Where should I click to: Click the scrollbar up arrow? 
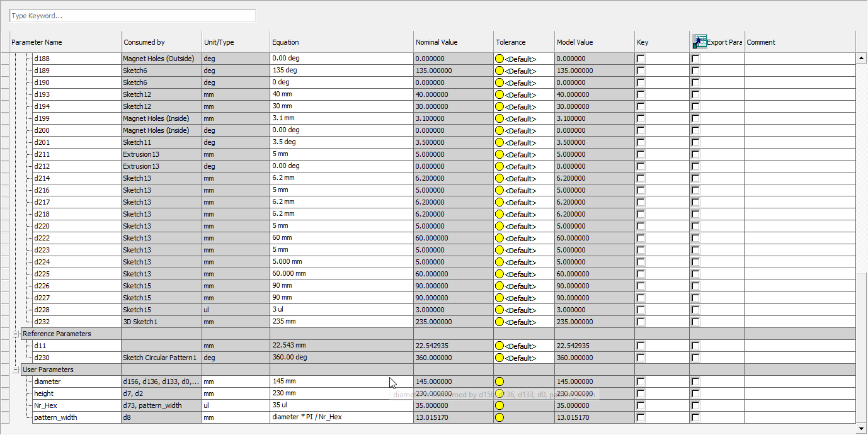point(861,58)
